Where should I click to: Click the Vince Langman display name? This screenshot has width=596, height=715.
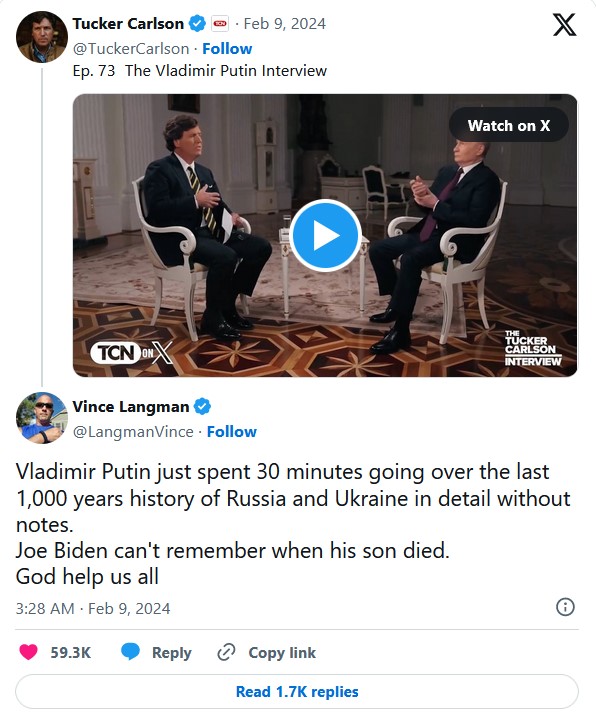[131, 407]
